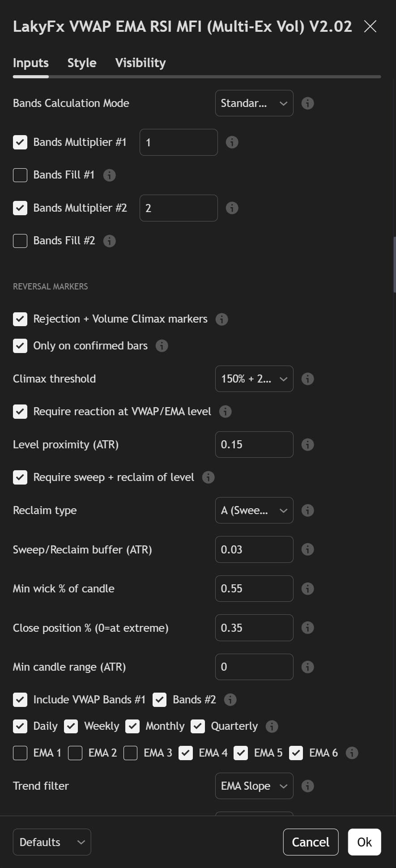View info for the EMA row settings
The image size is (396, 868).
(x=352, y=753)
